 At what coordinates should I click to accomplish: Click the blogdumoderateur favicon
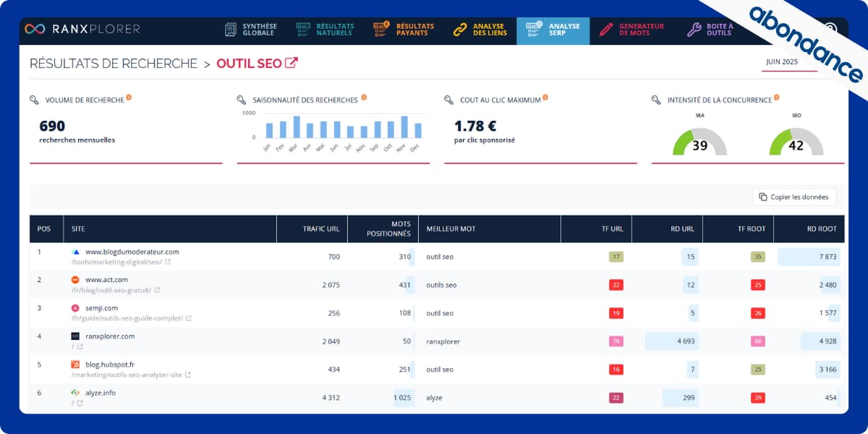[x=75, y=252]
